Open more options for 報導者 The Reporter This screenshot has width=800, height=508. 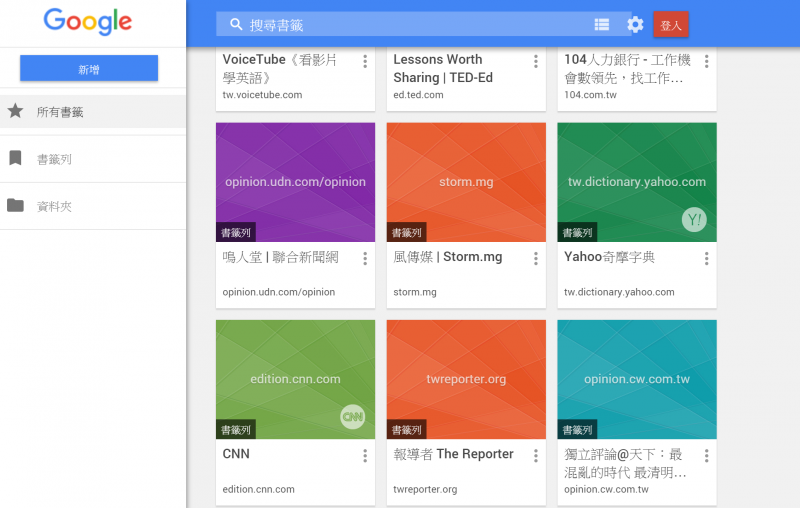click(x=536, y=455)
